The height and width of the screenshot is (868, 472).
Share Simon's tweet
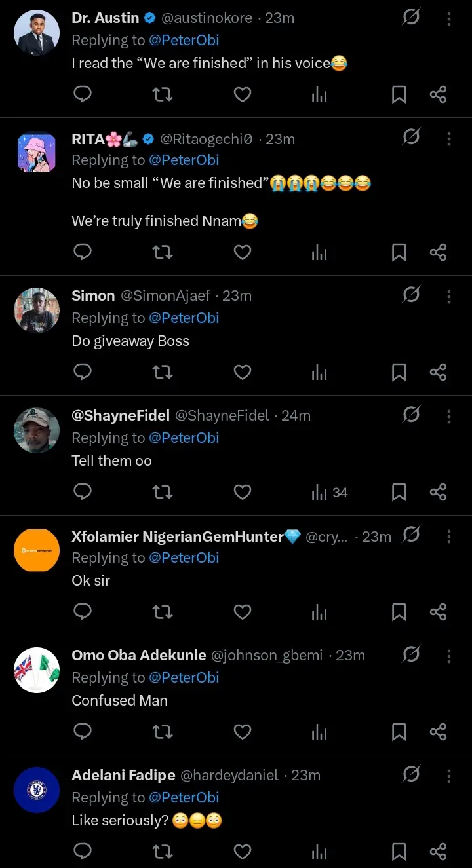(438, 373)
